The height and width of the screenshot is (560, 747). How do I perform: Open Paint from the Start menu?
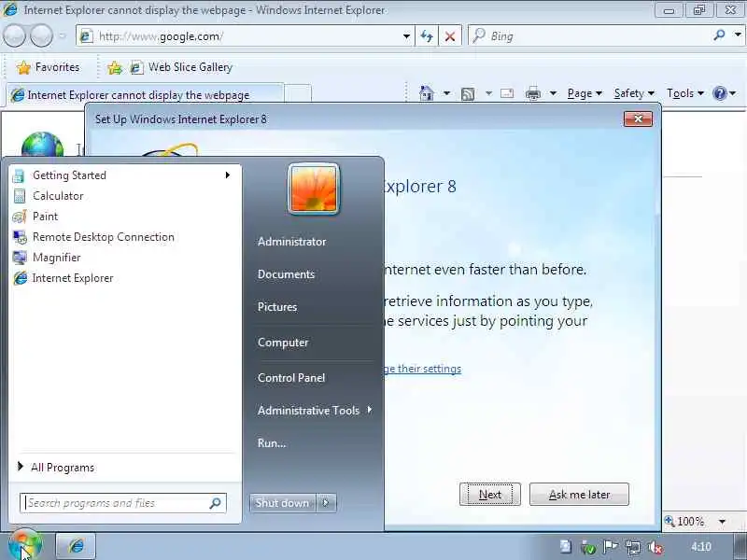pos(124,217)
